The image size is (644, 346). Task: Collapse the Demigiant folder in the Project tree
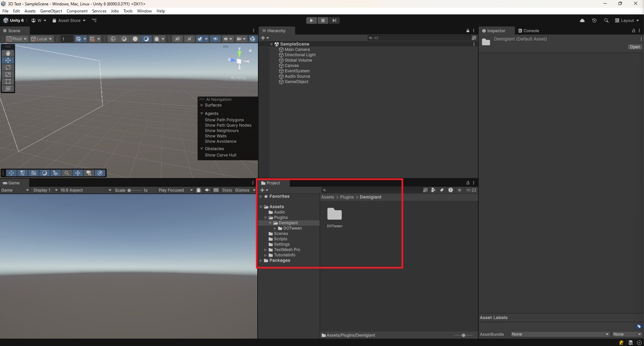270,223
